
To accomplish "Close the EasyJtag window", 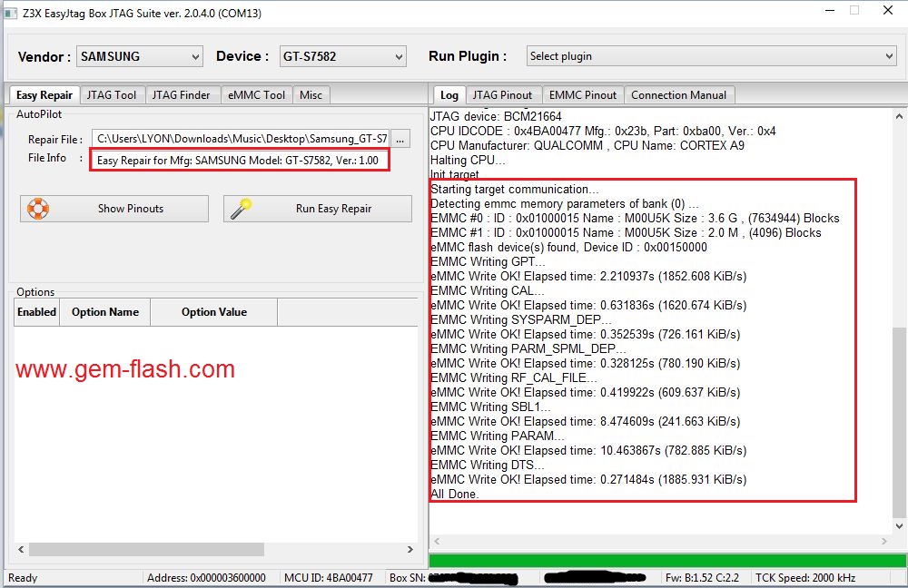I will tap(888, 10).
